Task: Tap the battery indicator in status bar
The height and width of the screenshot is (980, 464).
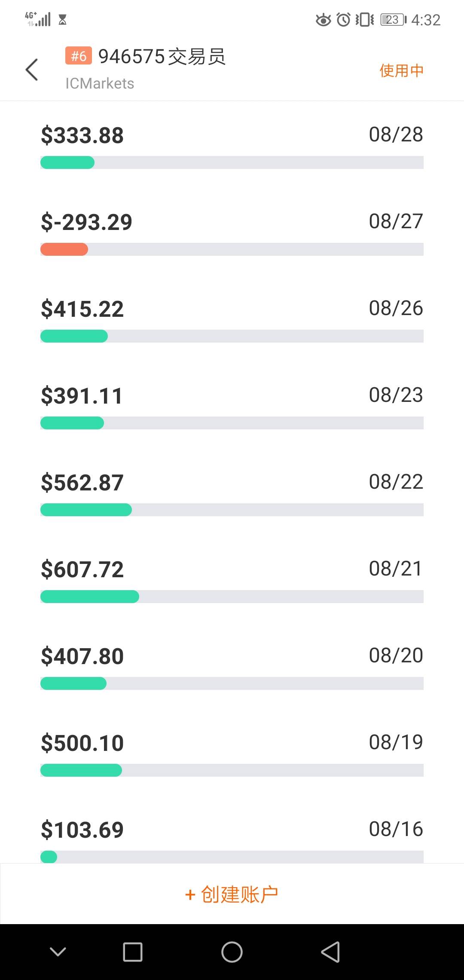Action: tap(393, 20)
